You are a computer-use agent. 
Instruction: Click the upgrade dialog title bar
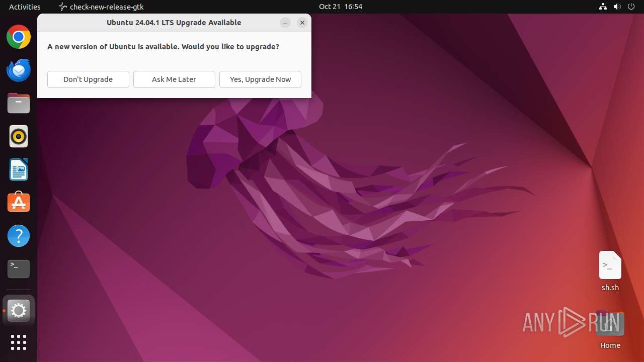click(174, 23)
